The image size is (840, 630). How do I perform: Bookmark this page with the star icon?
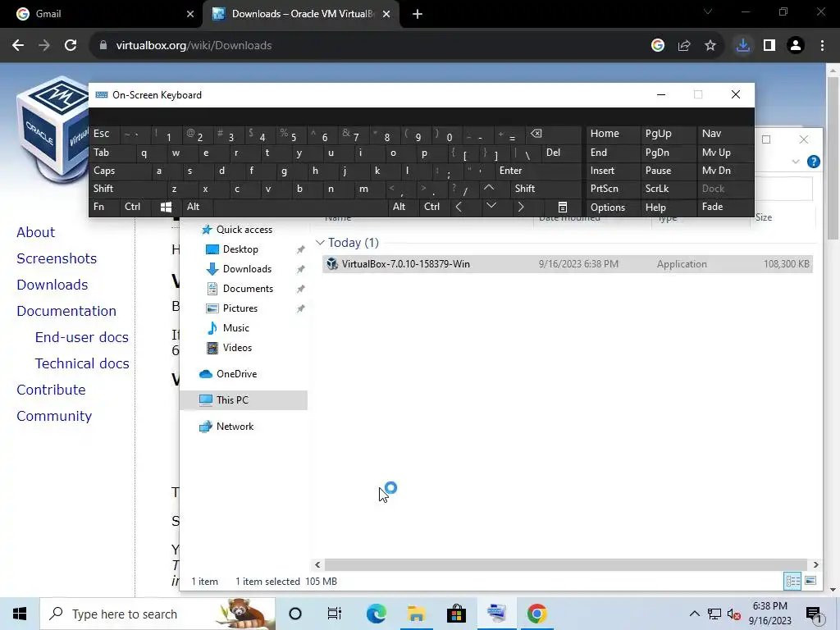[710, 46]
